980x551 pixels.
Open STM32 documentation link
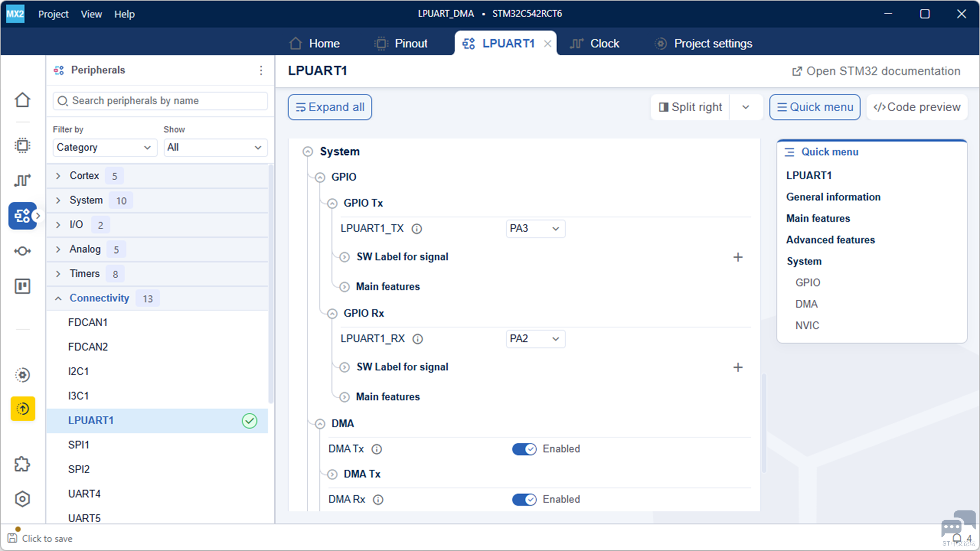pos(876,72)
